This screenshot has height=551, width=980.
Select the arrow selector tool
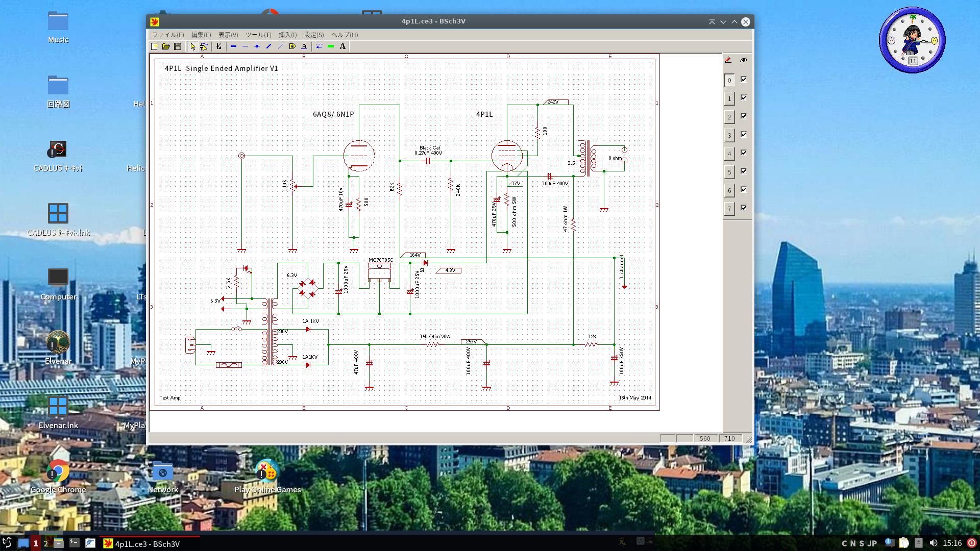192,46
